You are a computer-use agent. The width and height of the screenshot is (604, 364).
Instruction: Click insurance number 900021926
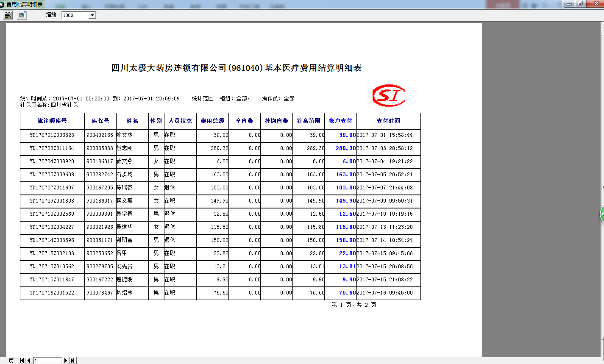tap(100, 227)
